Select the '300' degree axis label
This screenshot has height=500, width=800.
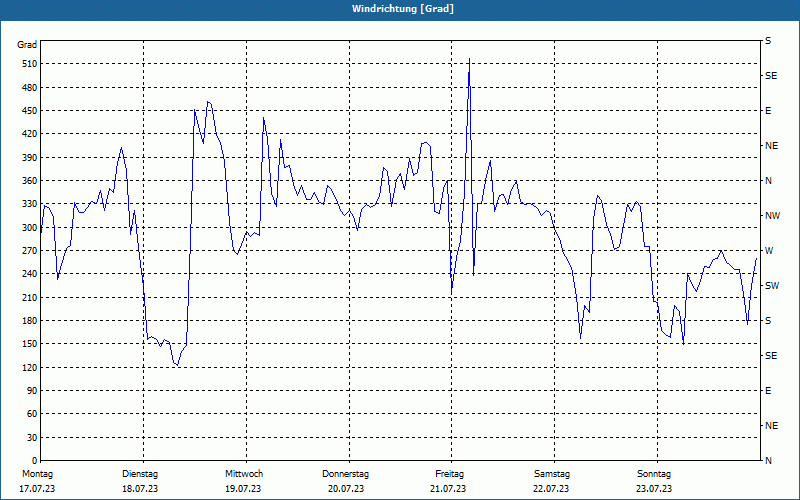tap(31, 227)
